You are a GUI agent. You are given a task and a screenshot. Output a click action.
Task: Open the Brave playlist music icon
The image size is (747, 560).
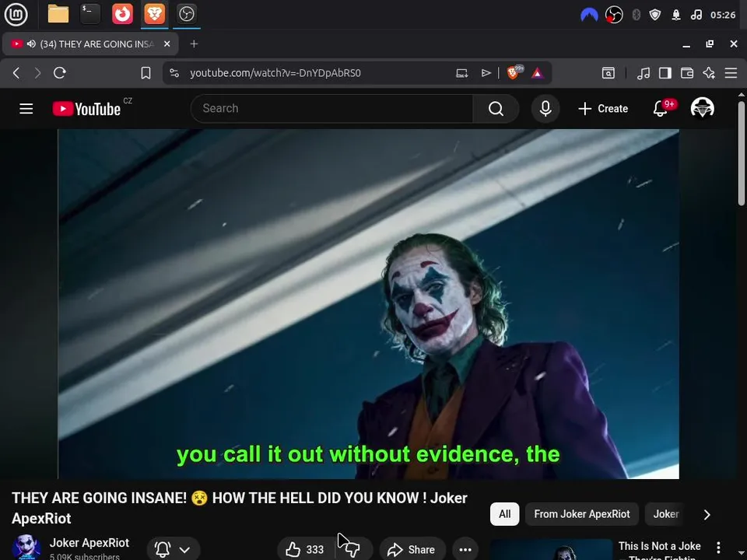tap(644, 73)
